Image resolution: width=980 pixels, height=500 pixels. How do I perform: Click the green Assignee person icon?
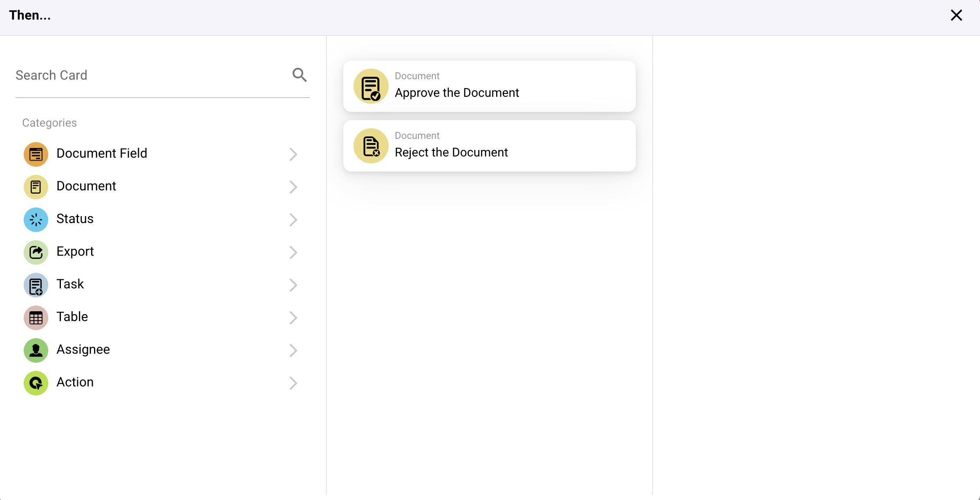pyautogui.click(x=36, y=350)
